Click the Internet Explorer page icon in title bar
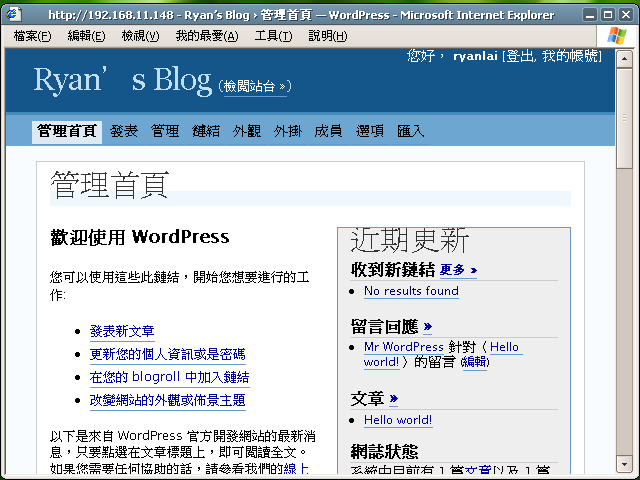This screenshot has height=480, width=640. click(12, 14)
